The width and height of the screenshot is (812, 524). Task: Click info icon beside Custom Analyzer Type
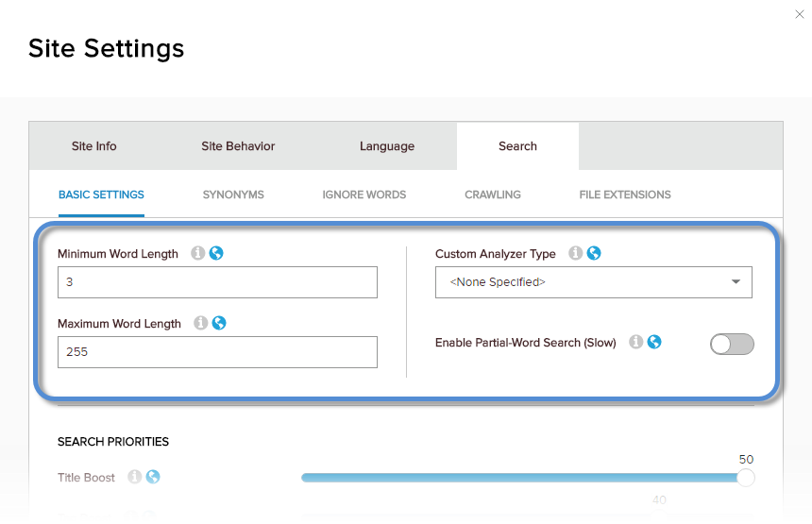[x=575, y=253]
